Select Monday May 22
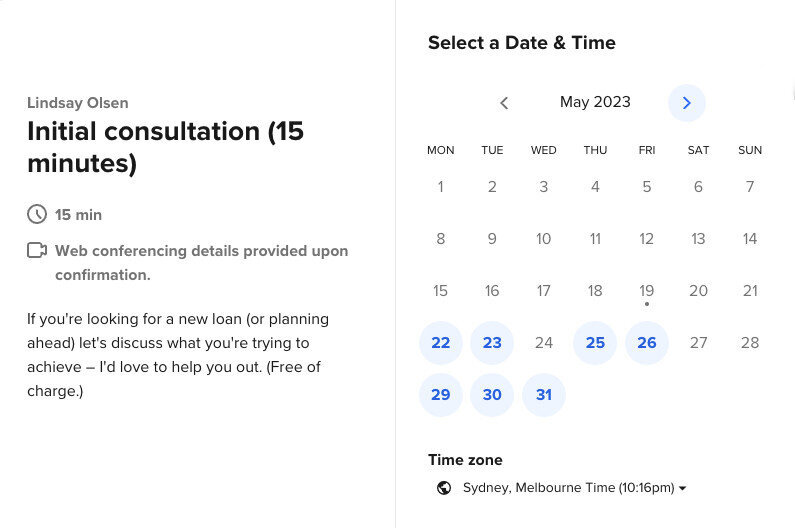 tap(441, 343)
